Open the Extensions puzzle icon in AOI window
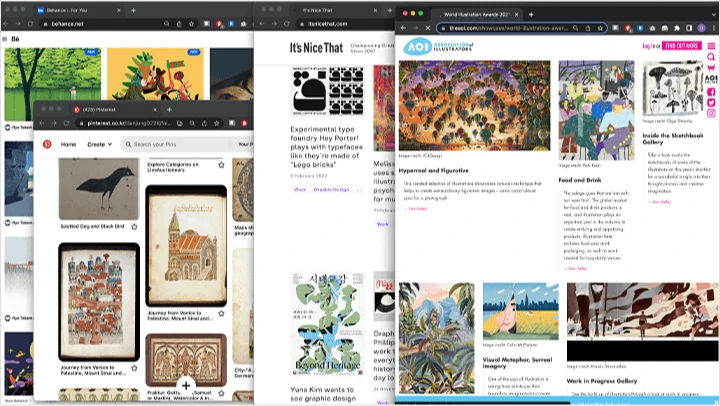This screenshot has width=720, height=406. (x=676, y=28)
